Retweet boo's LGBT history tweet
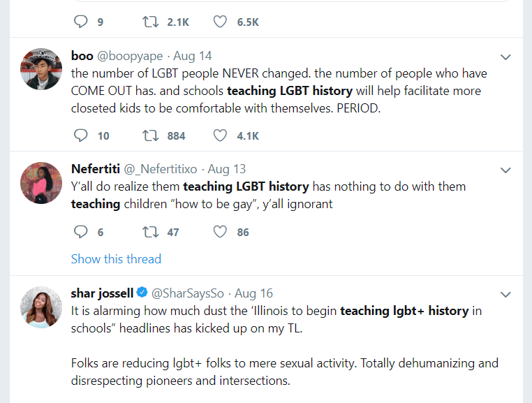The width and height of the screenshot is (532, 403). click(149, 135)
